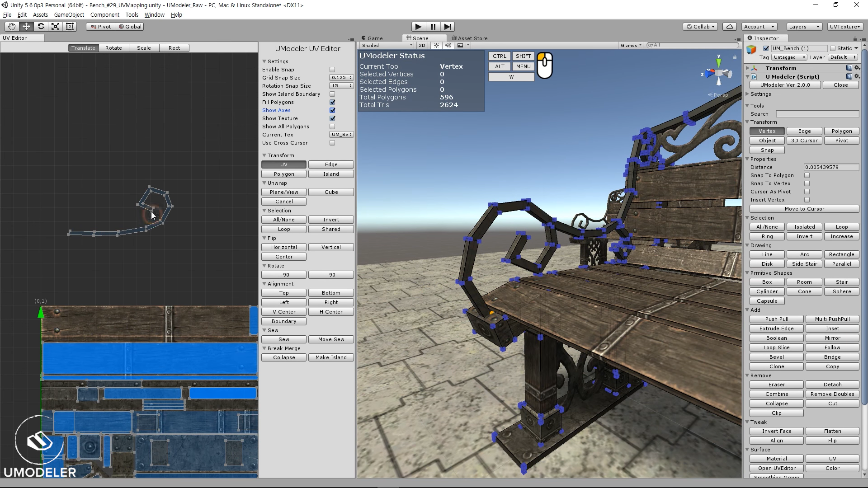The image size is (868, 488).
Task: Collapse the Primitive Shapes section
Action: click(x=747, y=273)
